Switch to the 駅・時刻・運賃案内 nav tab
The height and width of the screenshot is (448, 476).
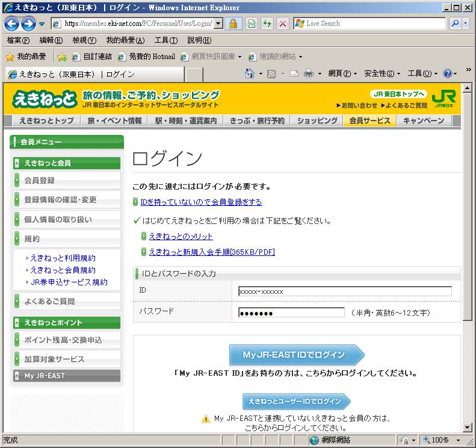click(186, 121)
